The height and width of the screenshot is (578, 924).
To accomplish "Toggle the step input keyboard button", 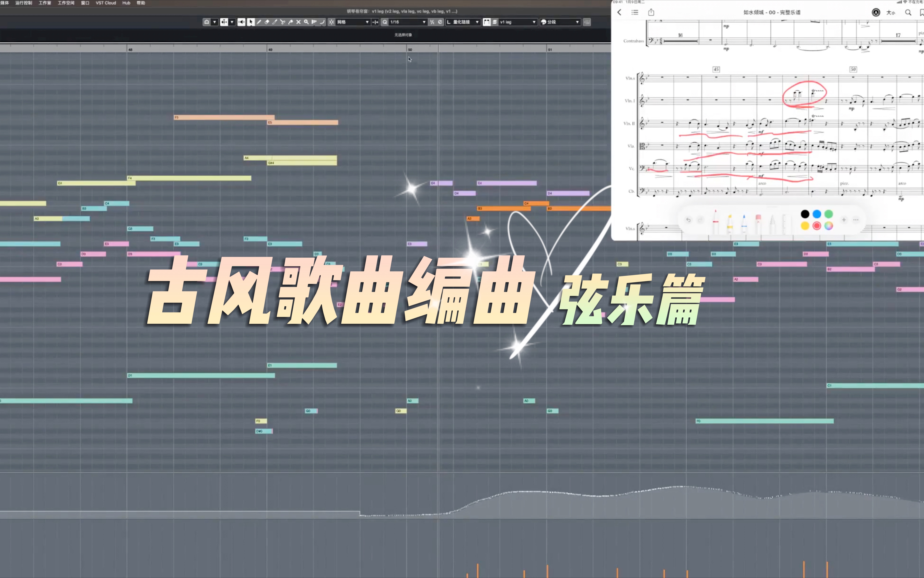I will coord(587,22).
